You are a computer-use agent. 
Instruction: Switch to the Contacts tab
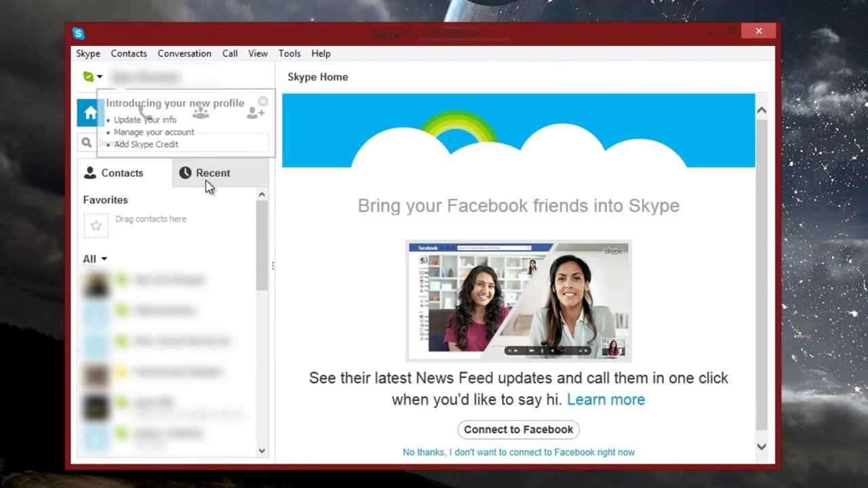click(x=125, y=173)
